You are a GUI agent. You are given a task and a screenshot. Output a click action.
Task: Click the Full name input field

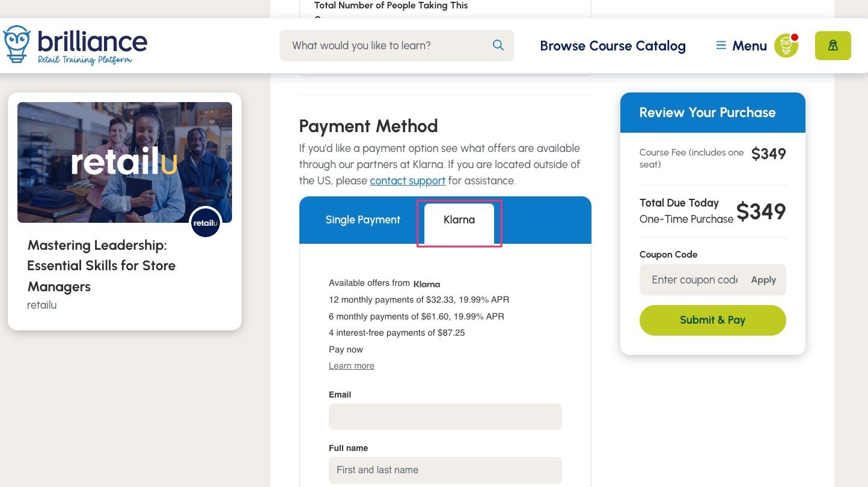point(445,470)
